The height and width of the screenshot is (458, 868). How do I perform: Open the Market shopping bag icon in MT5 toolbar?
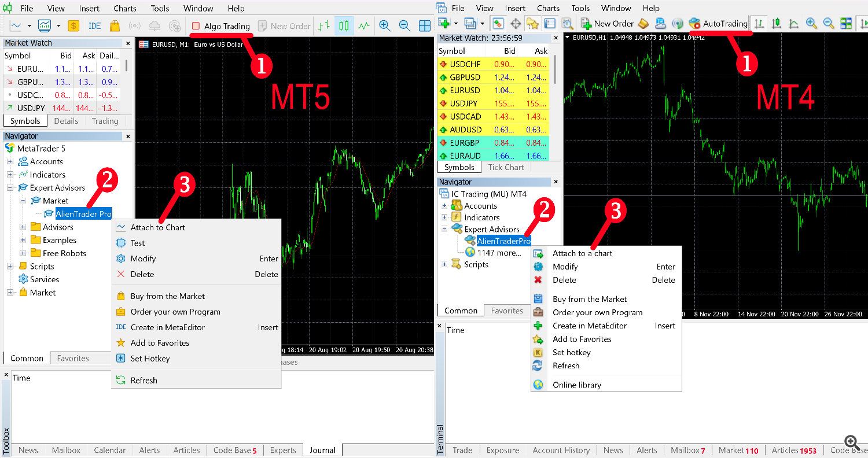(115, 26)
